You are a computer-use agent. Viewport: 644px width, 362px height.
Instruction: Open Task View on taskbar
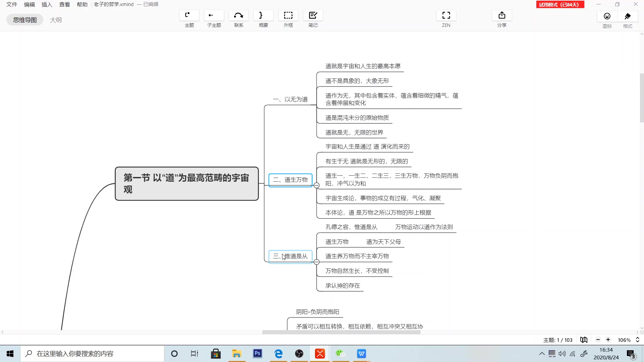(195, 354)
